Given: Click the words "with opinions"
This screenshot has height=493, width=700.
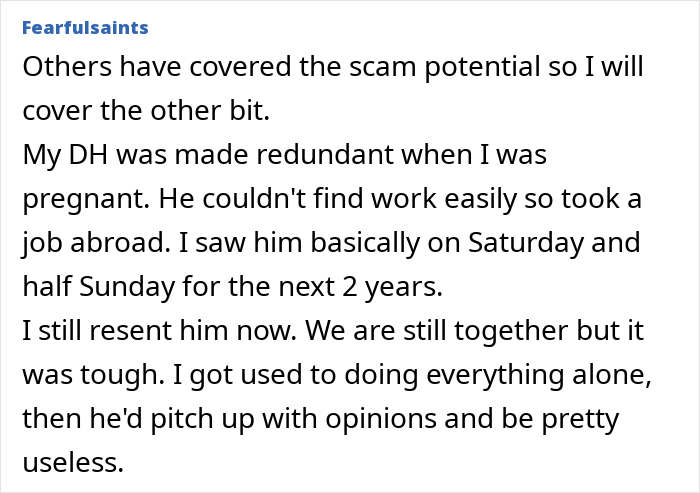Looking at the screenshot, I should [349, 418].
